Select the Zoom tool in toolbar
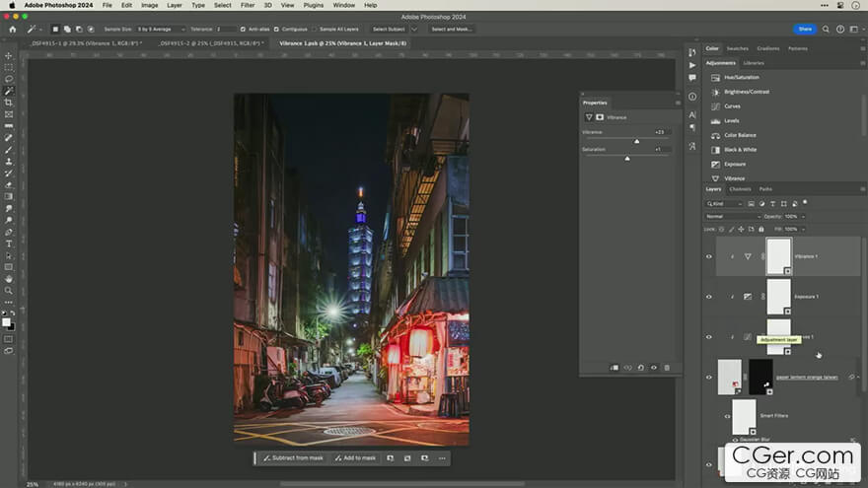The width and height of the screenshot is (868, 488). tap(9, 291)
